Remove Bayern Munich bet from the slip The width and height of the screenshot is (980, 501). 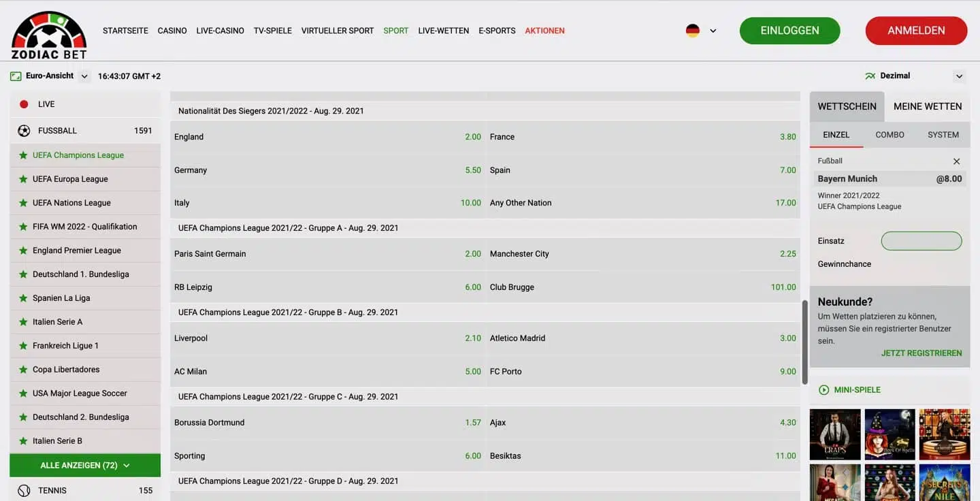[x=956, y=161]
